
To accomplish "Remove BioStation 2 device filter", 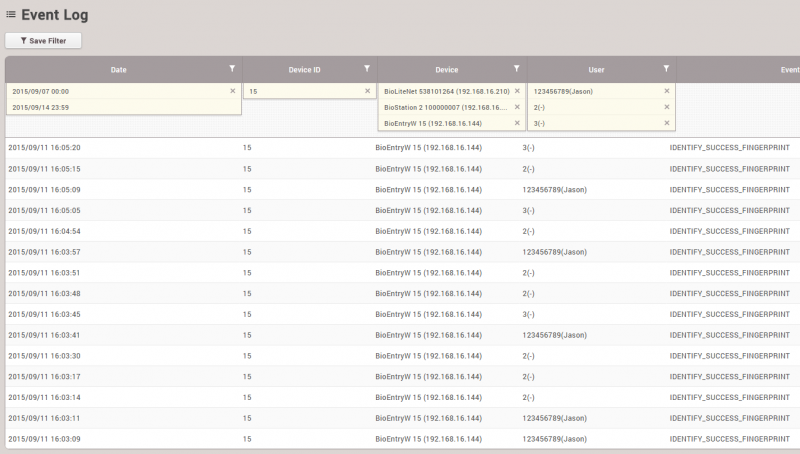I will pyautogui.click(x=517, y=107).
